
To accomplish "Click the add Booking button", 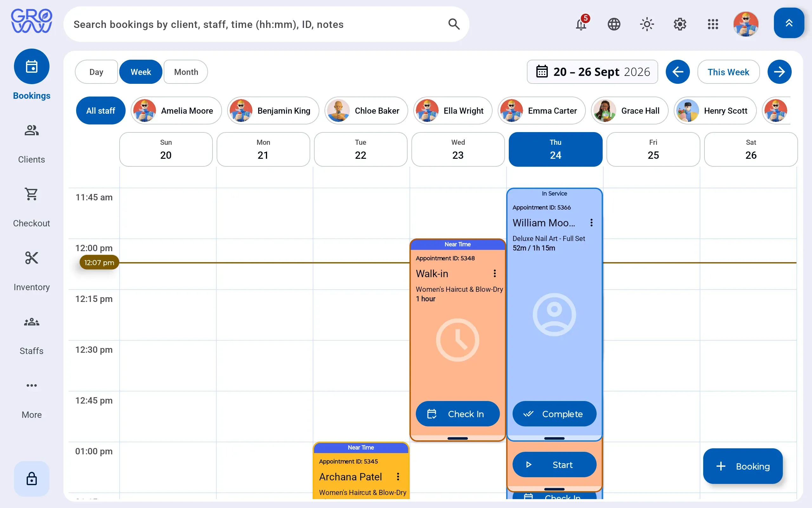I will click(x=743, y=466).
